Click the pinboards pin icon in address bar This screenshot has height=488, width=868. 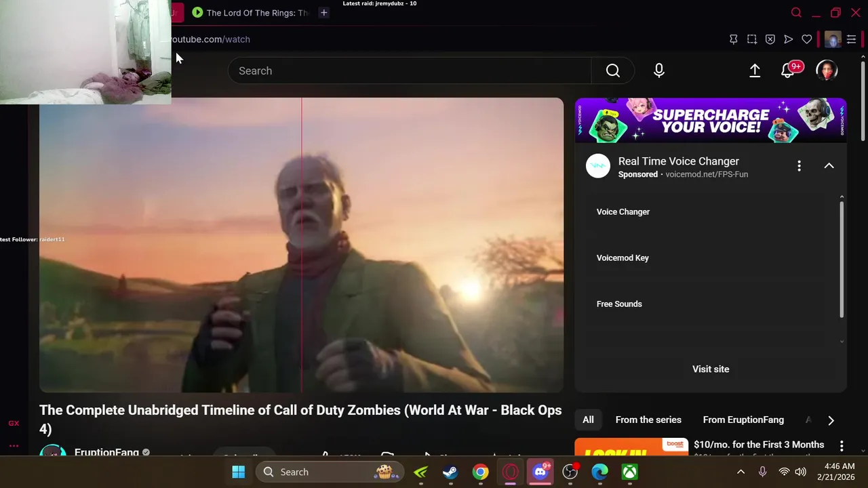pyautogui.click(x=733, y=39)
